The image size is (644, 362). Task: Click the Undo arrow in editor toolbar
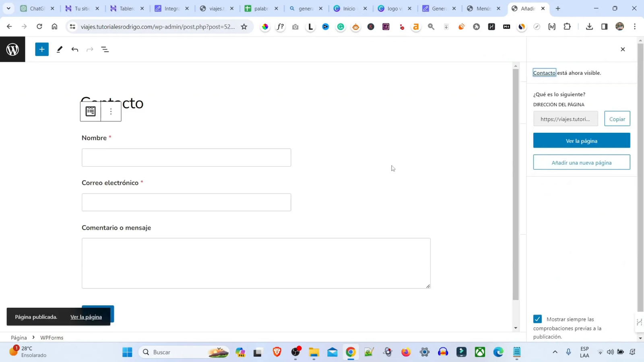tap(74, 49)
